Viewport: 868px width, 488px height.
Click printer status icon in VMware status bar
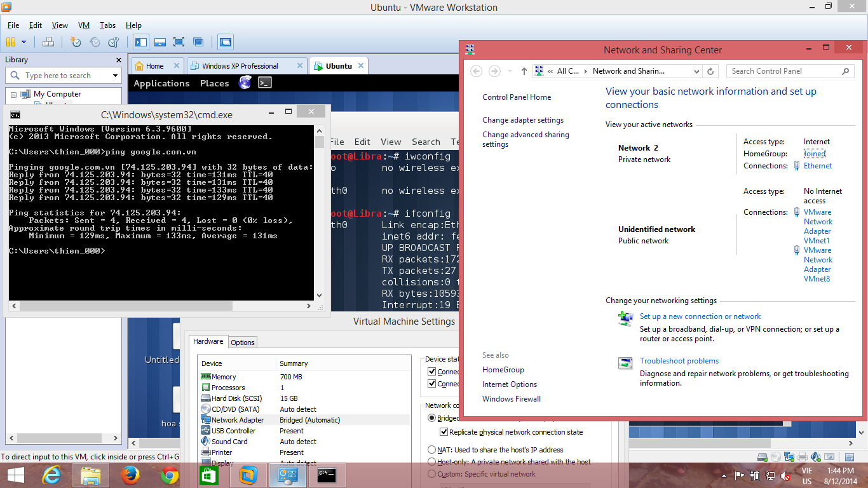(803, 457)
